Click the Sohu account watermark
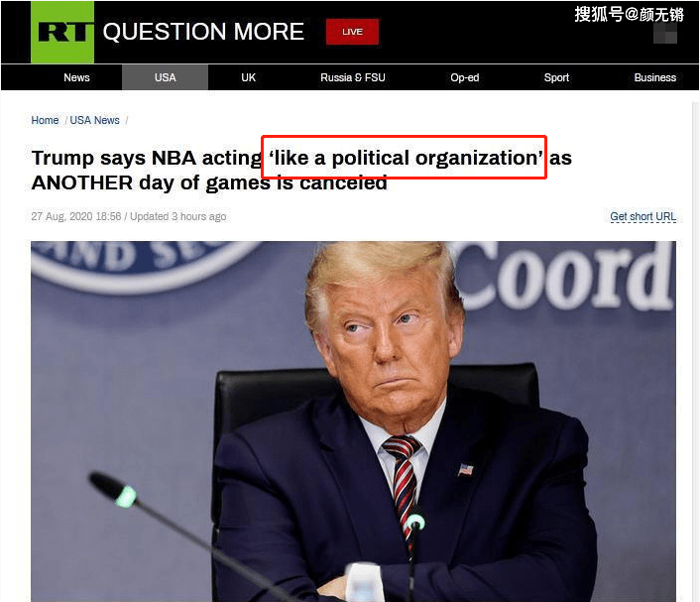This screenshot has height=602, width=700. [629, 14]
